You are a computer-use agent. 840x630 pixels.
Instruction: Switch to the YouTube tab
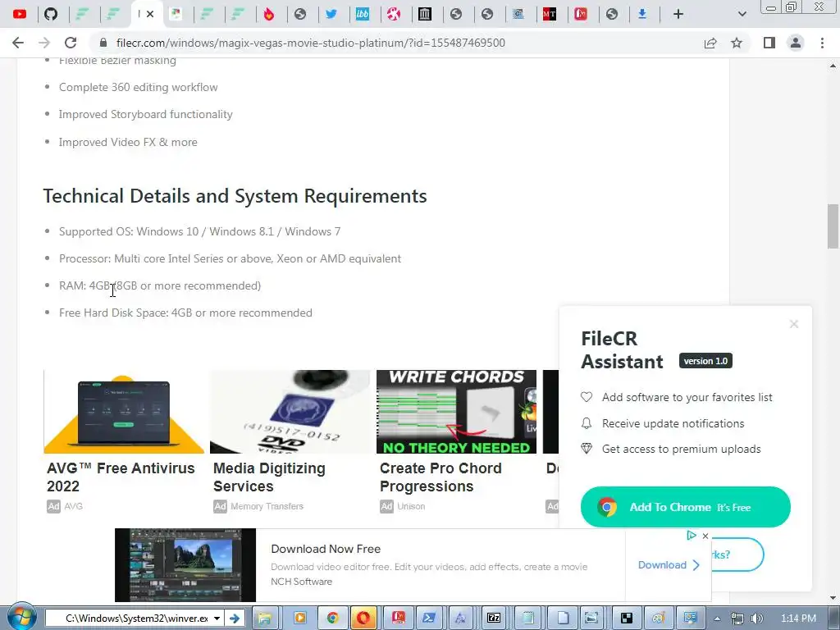click(20, 14)
